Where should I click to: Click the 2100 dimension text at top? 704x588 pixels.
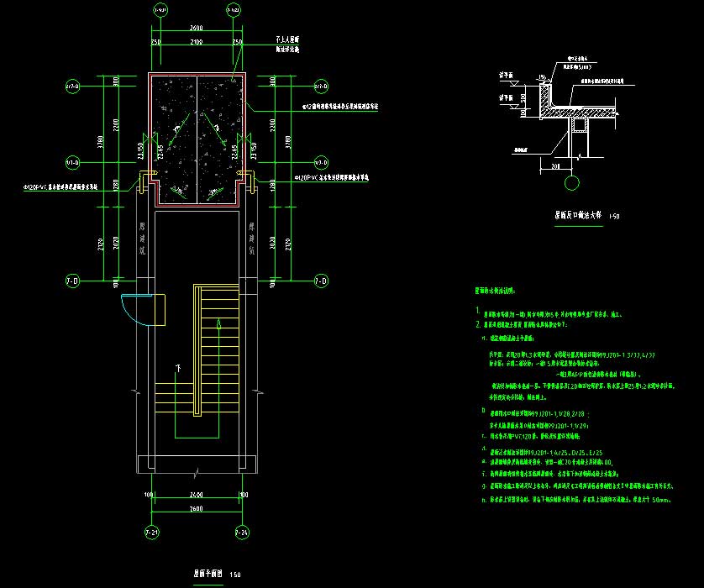click(x=196, y=41)
